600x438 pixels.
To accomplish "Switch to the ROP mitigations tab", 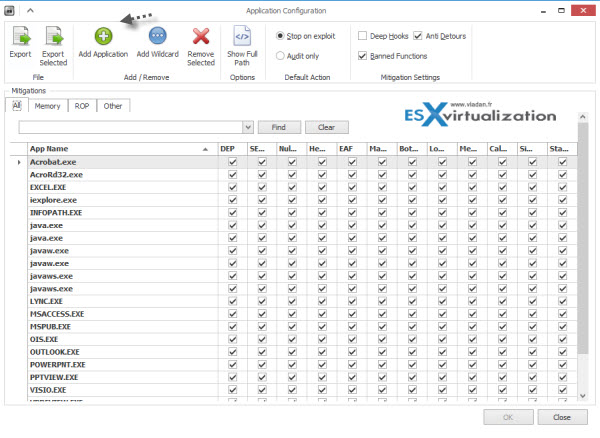I will (x=82, y=105).
